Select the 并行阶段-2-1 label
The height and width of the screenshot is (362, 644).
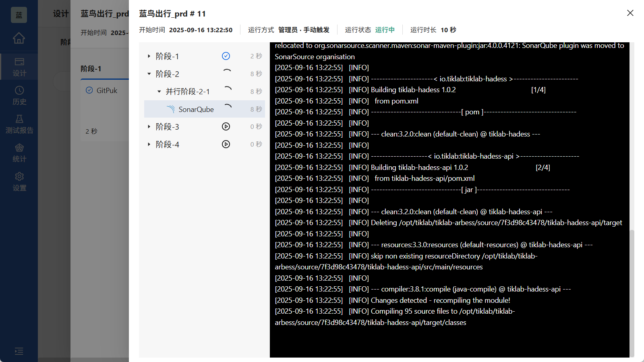(x=188, y=92)
